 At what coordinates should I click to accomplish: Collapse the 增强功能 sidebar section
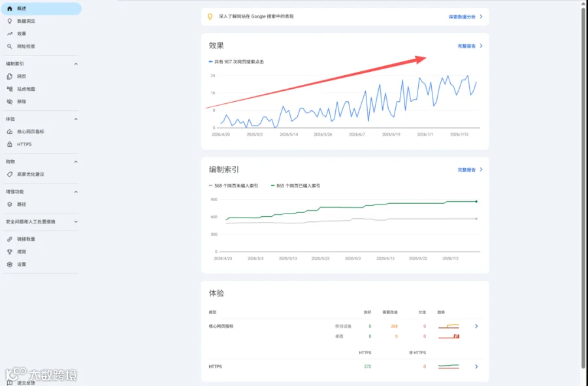[76, 192]
